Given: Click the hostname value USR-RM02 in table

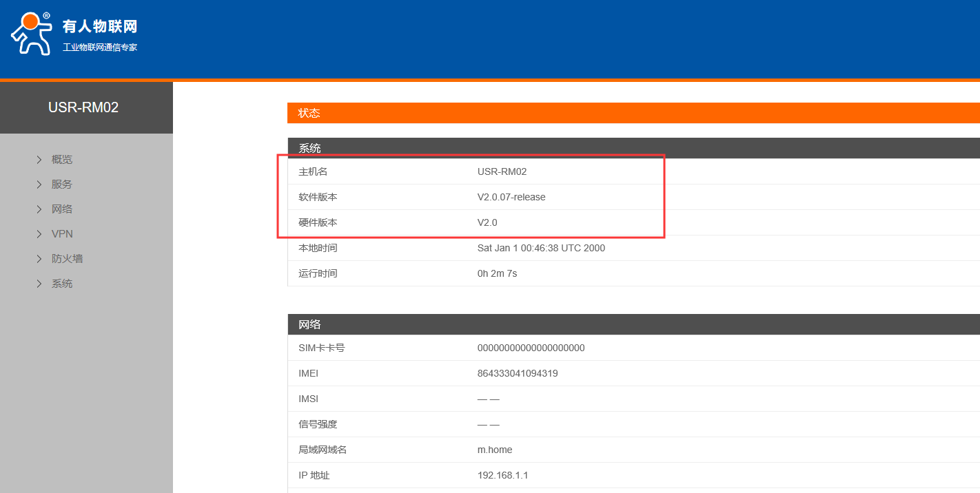Looking at the screenshot, I should pos(502,171).
